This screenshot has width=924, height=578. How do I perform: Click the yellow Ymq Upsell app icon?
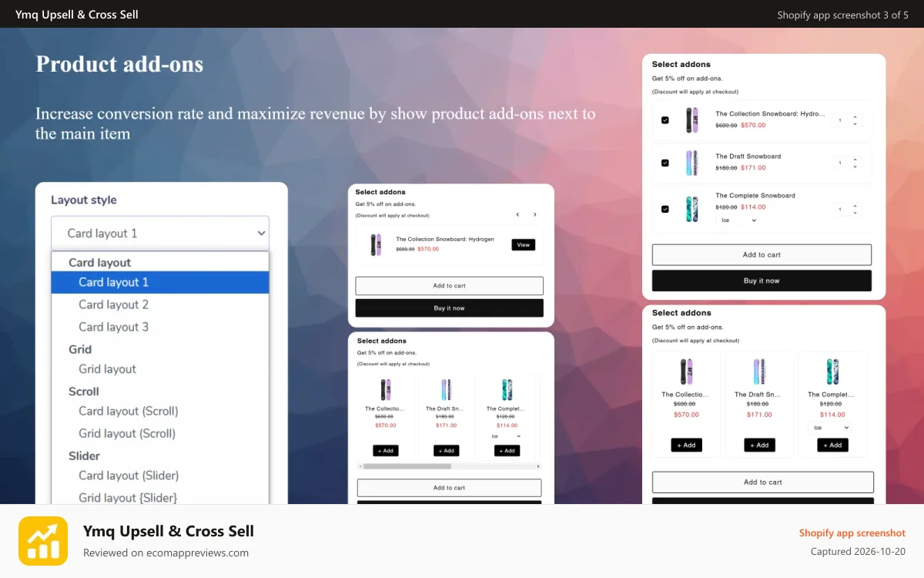(x=43, y=541)
